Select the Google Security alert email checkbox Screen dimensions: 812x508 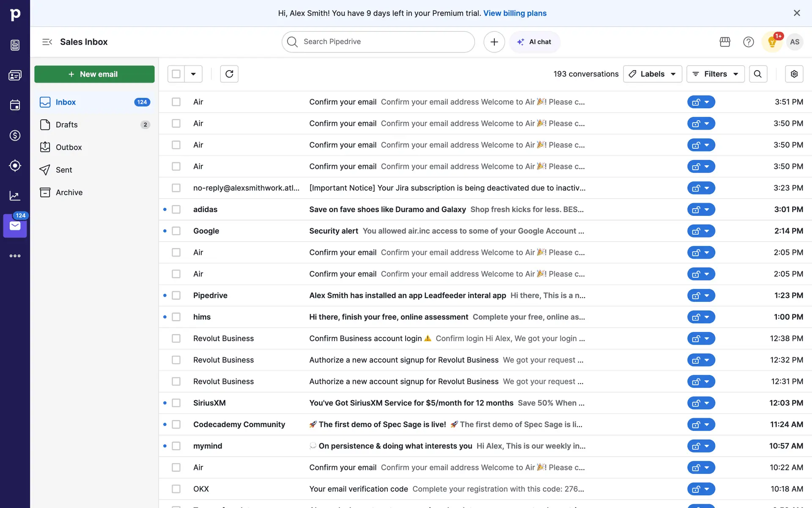click(176, 231)
